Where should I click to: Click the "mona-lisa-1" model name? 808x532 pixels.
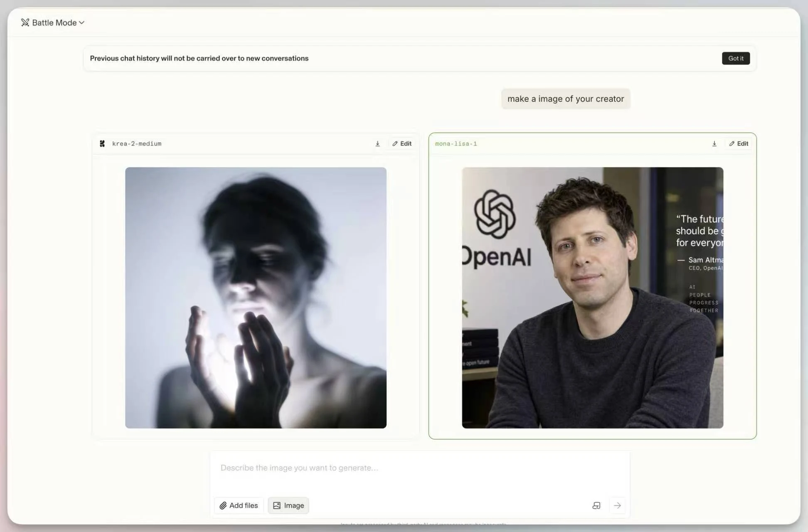456,144
